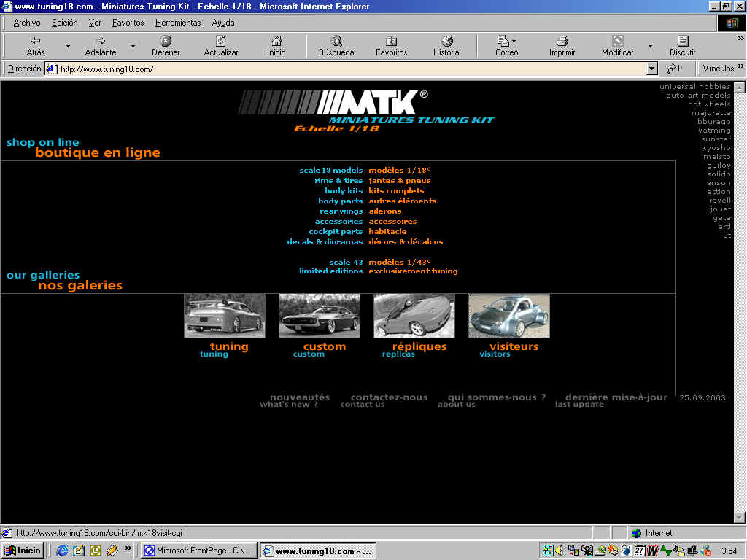Image resolution: width=747 pixels, height=560 pixels.
Task: Open the Favoritos menu in menu bar
Action: [128, 23]
